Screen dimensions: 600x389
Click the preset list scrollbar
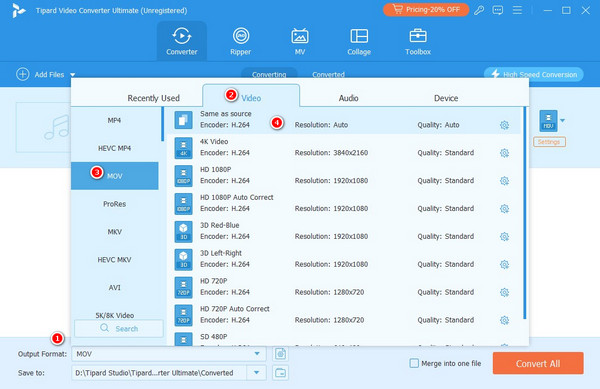(525, 213)
